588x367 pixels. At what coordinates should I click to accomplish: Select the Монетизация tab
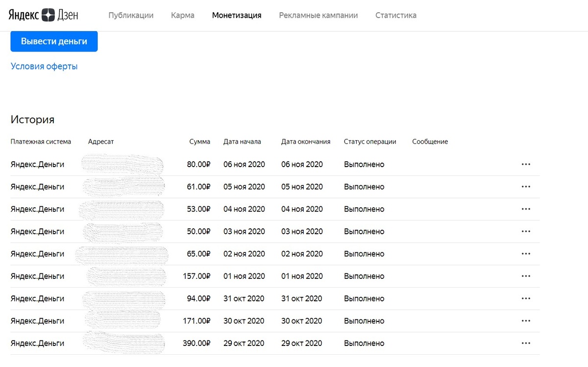pyautogui.click(x=237, y=15)
